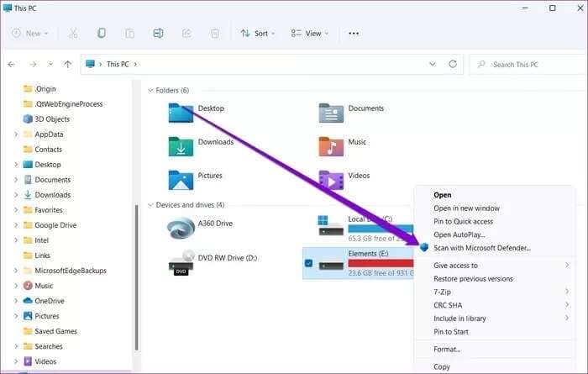
Task: Refresh the This PC view
Action: (x=453, y=64)
